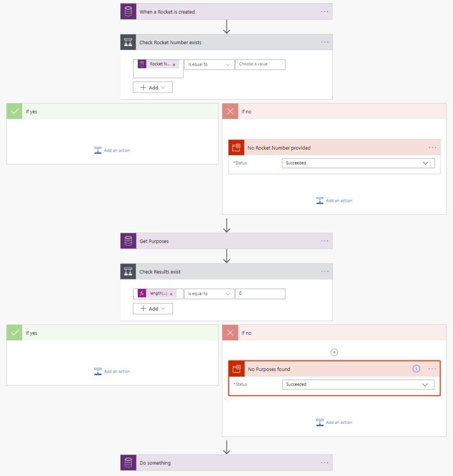Screen dimensions: 453x476
Task: Open the operator dropdown in Check Rocket Number
Action: click(x=209, y=65)
